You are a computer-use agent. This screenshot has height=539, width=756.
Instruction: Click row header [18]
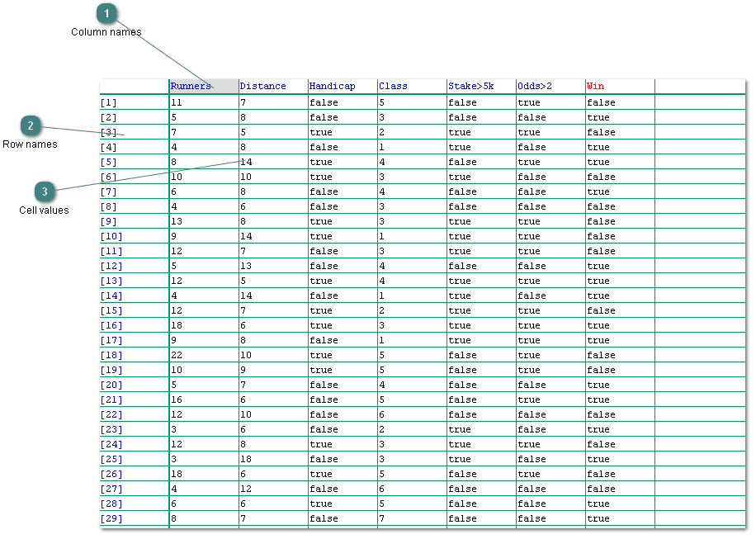coord(111,355)
